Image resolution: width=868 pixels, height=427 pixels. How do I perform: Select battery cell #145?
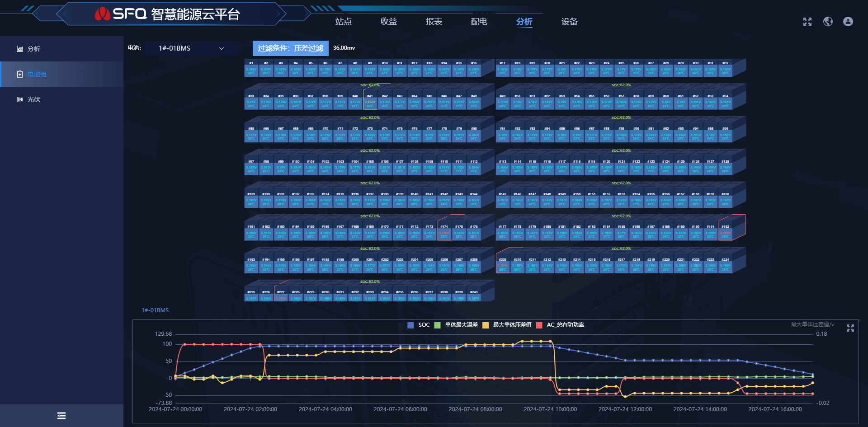pyautogui.click(x=503, y=199)
